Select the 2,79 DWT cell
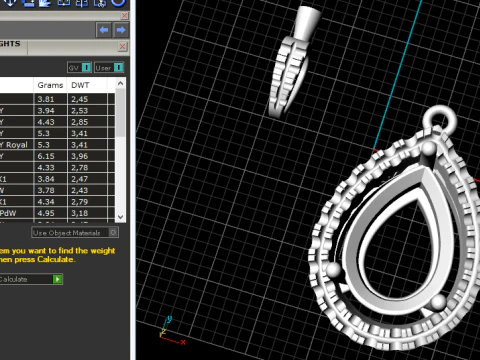 (x=87, y=201)
